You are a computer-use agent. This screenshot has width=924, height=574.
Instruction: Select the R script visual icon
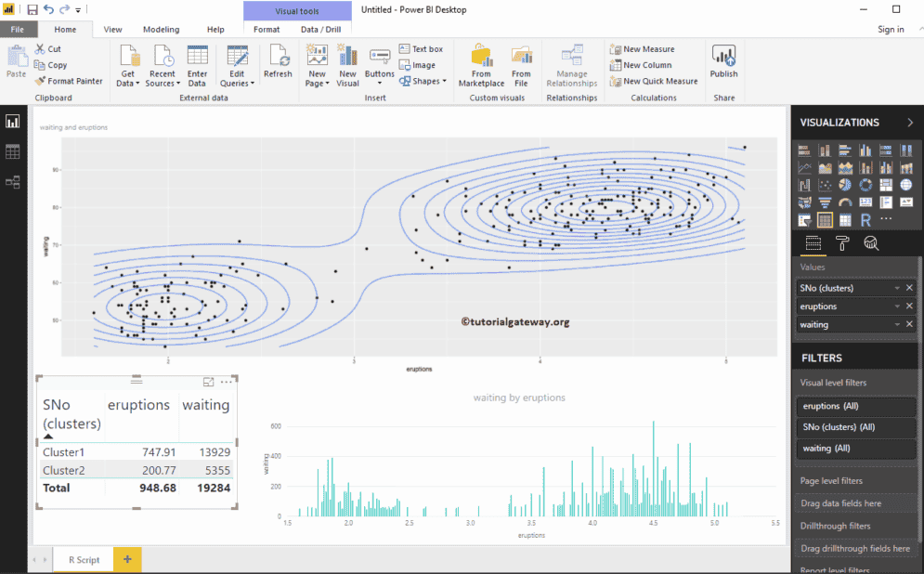[865, 220]
